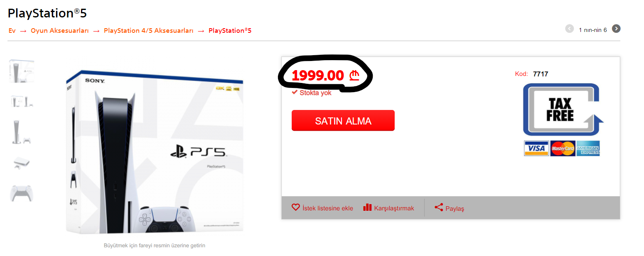The image size is (644, 256).
Task: Click the heart wishlist icon
Action: coord(295,207)
